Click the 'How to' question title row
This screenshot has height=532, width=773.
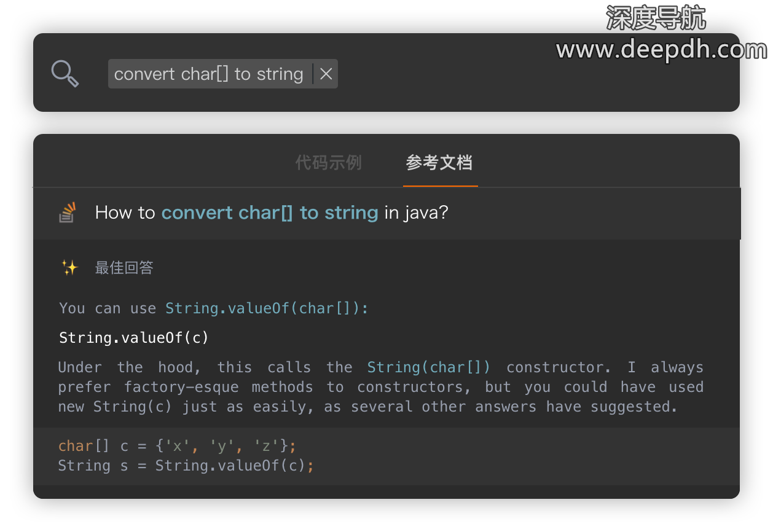coord(386,213)
